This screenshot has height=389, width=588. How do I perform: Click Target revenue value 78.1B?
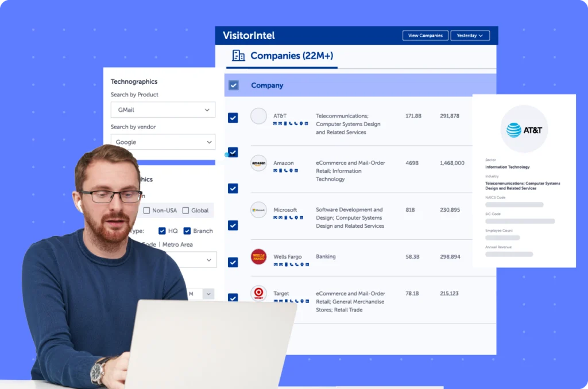coord(412,293)
